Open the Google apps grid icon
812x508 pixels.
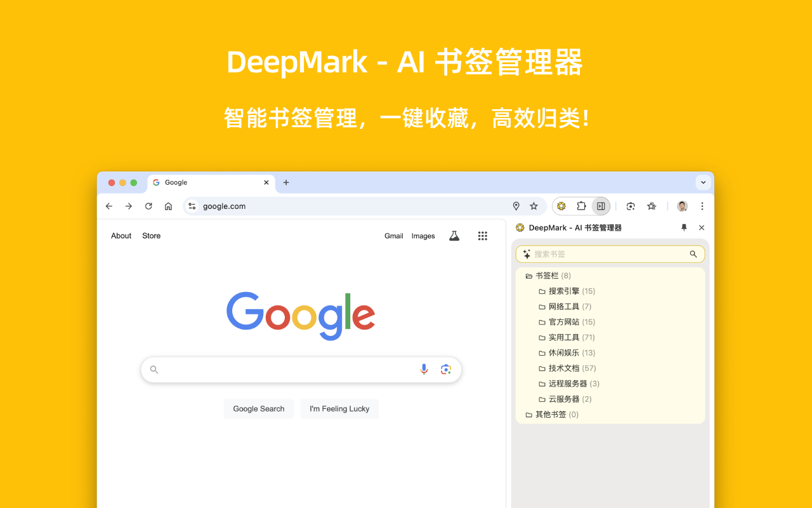point(483,236)
